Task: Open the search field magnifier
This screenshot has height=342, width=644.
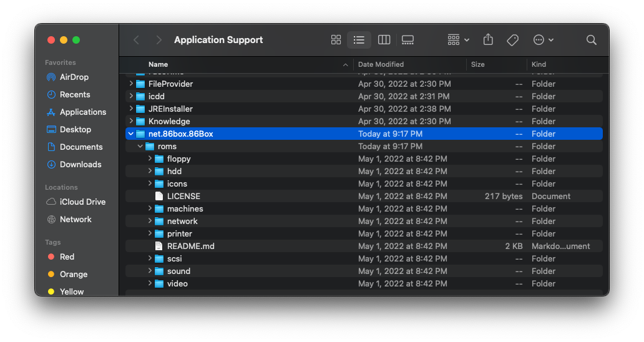Action: [591, 40]
